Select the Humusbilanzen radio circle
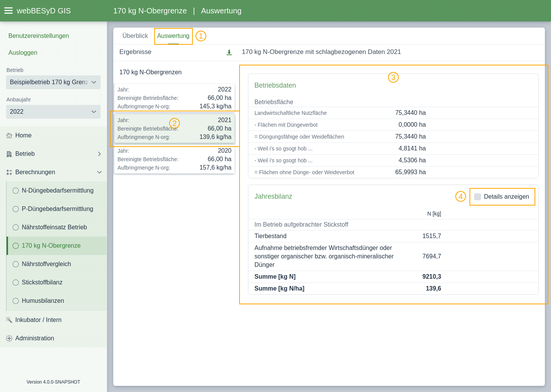This screenshot has height=392, width=551. tap(16, 301)
